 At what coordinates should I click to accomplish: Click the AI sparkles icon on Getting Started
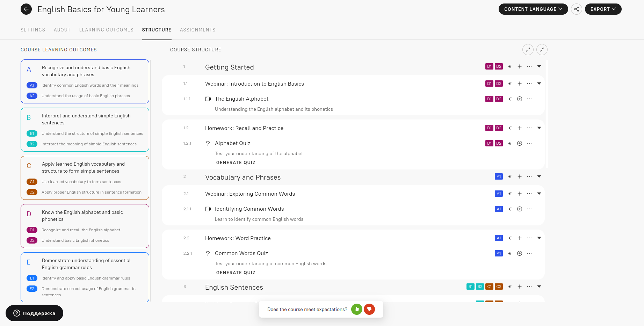tap(509, 66)
